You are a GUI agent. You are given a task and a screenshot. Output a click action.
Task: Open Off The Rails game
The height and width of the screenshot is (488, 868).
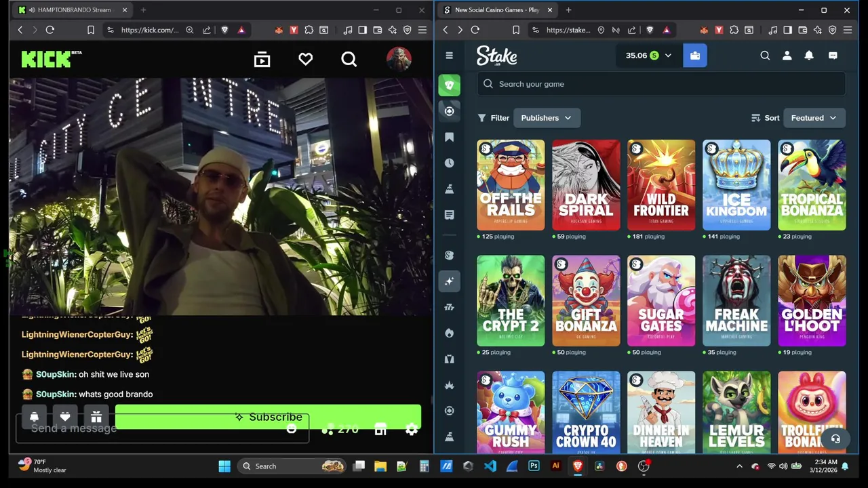(511, 185)
